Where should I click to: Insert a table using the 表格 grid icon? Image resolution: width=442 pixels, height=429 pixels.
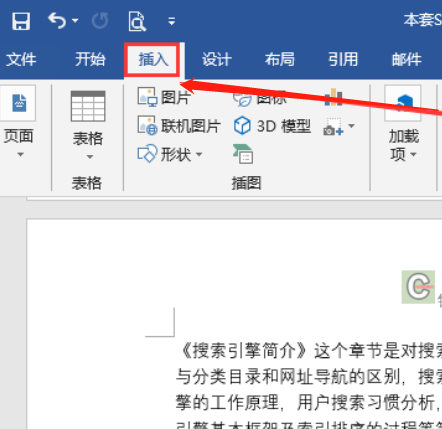[x=88, y=106]
